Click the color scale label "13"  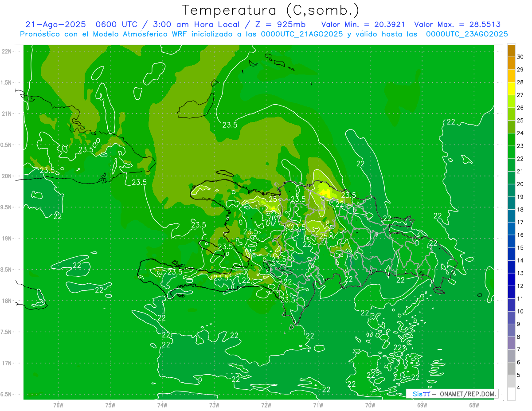520,273
